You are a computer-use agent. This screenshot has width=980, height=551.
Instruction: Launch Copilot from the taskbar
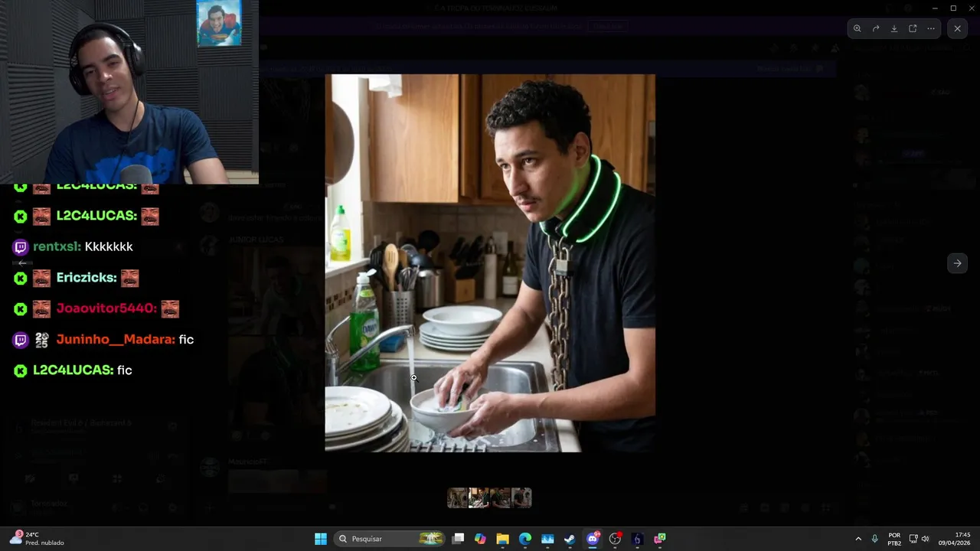[480, 539]
